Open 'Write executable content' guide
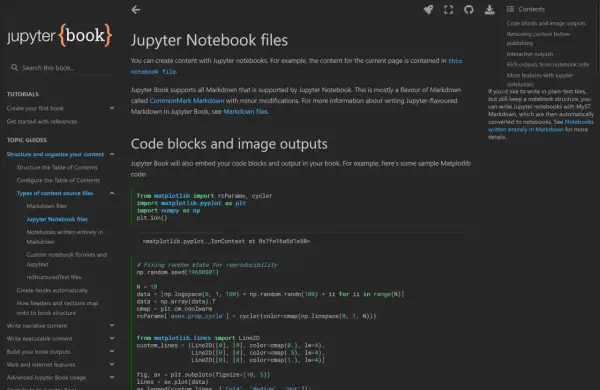The width and height of the screenshot is (600, 390). [x=39, y=339]
